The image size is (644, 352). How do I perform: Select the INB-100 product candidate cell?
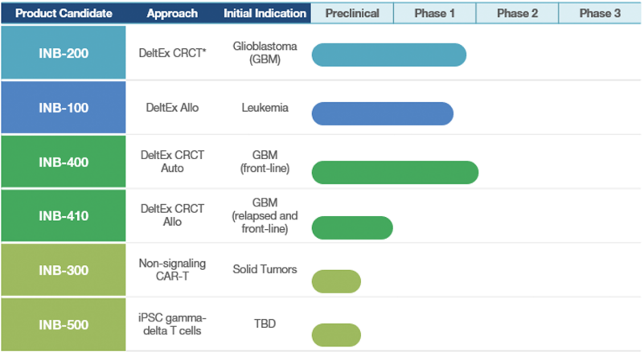pyautogui.click(x=64, y=108)
